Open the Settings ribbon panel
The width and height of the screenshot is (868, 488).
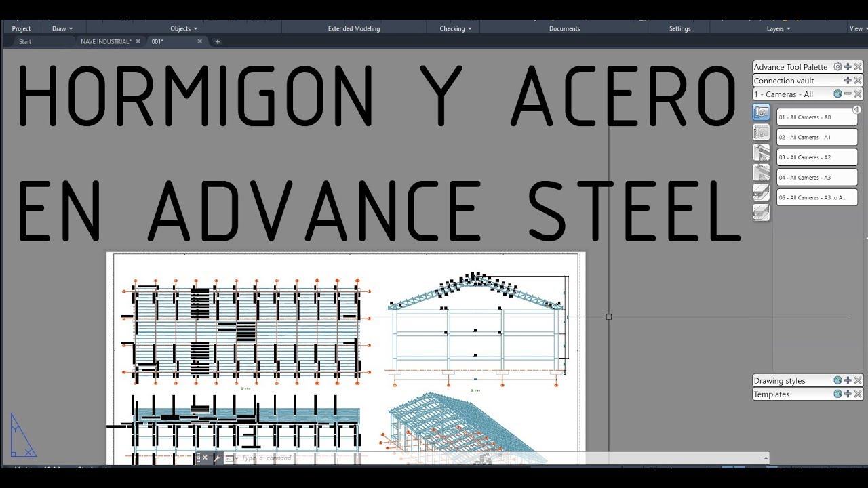[x=679, y=28]
